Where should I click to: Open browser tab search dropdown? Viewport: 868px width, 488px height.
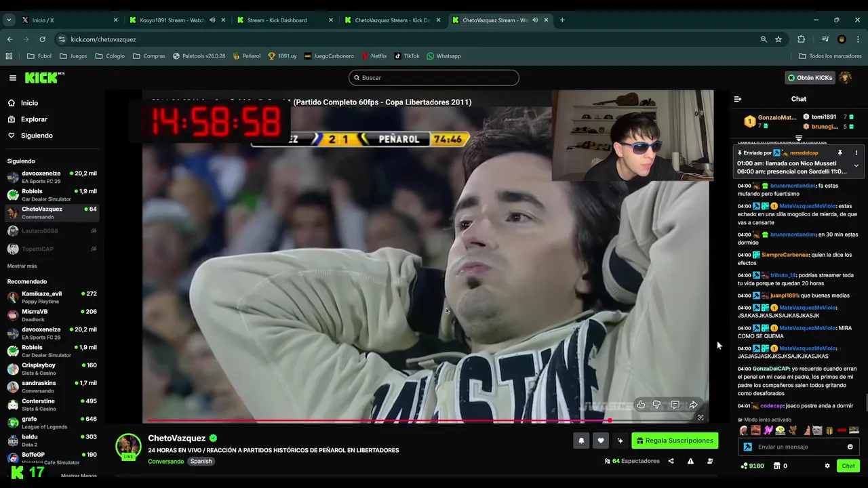pyautogui.click(x=9, y=20)
